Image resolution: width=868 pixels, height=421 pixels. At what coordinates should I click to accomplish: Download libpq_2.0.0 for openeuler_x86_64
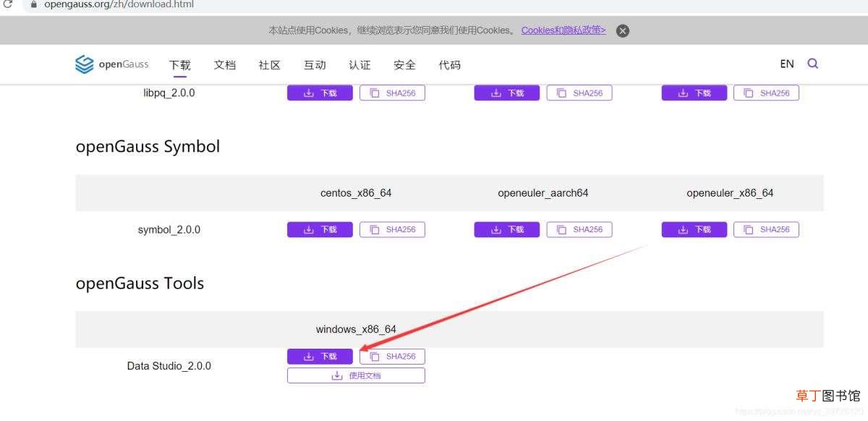694,93
